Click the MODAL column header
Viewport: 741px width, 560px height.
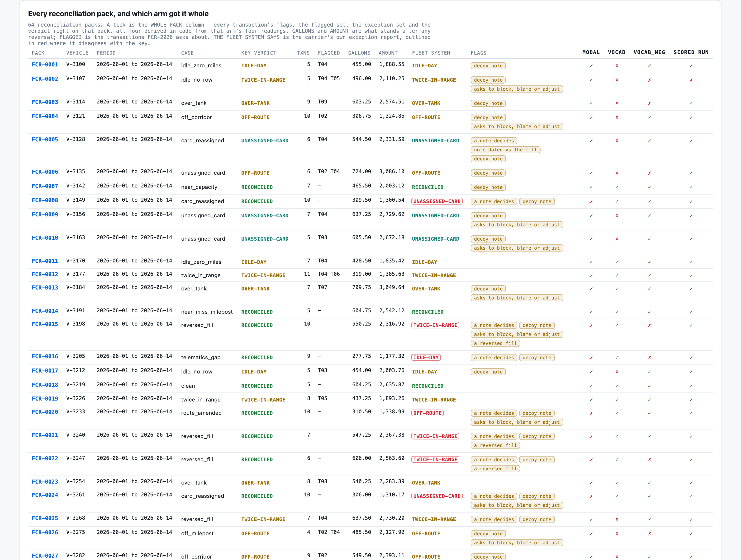[591, 52]
